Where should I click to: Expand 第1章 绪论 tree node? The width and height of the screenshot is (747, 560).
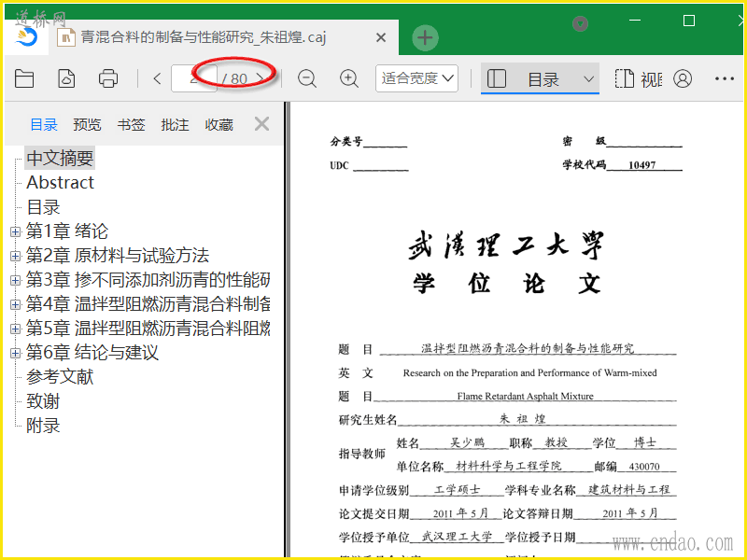(15, 231)
